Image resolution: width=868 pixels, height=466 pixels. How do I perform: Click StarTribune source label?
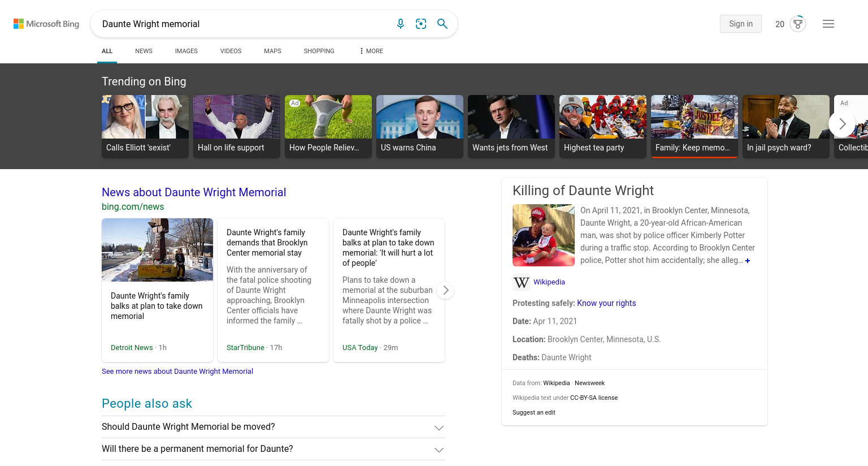[245, 348]
